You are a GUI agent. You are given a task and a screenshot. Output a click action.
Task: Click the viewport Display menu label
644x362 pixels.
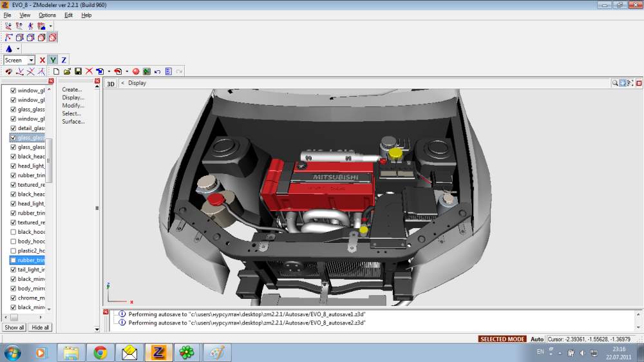tap(137, 83)
